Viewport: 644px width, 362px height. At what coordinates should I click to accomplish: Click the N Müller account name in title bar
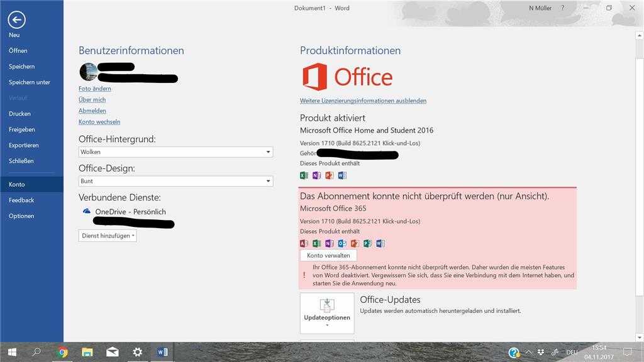coord(540,8)
